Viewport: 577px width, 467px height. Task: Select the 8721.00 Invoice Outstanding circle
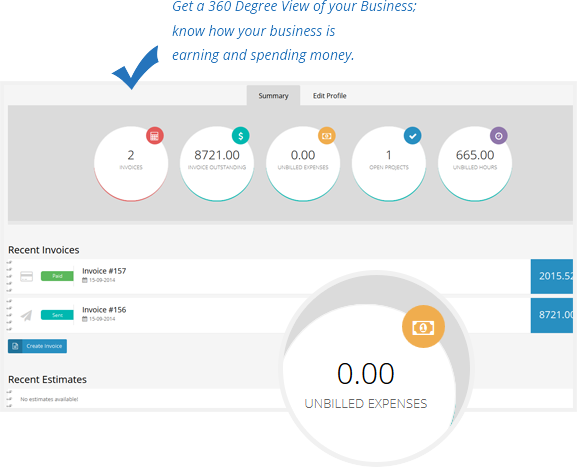click(217, 164)
